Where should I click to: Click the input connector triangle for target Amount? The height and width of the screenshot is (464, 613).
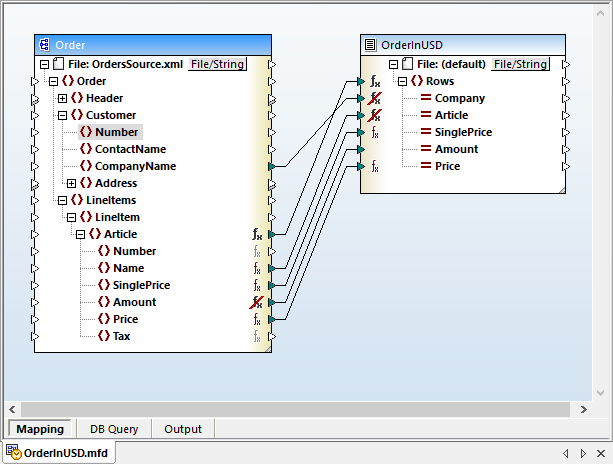362,149
